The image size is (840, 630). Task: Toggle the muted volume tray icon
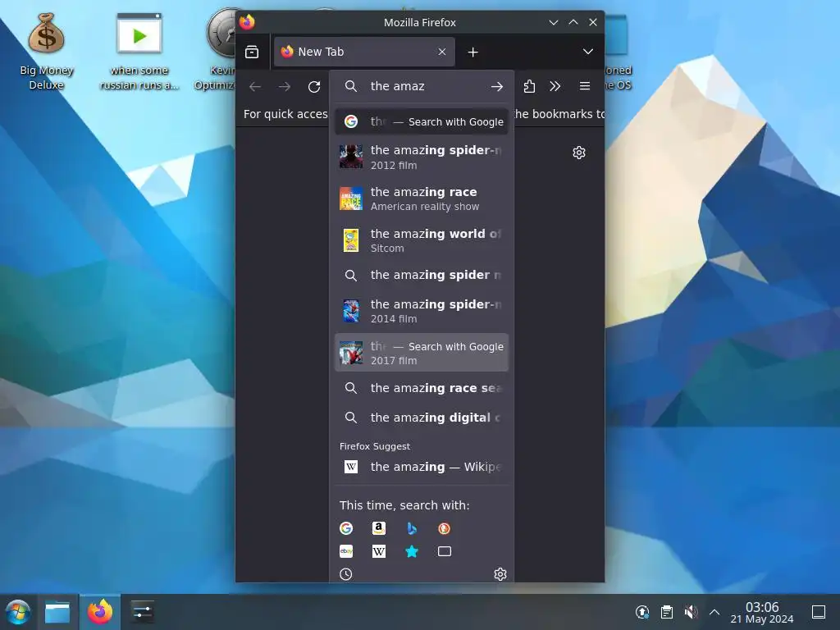click(691, 612)
